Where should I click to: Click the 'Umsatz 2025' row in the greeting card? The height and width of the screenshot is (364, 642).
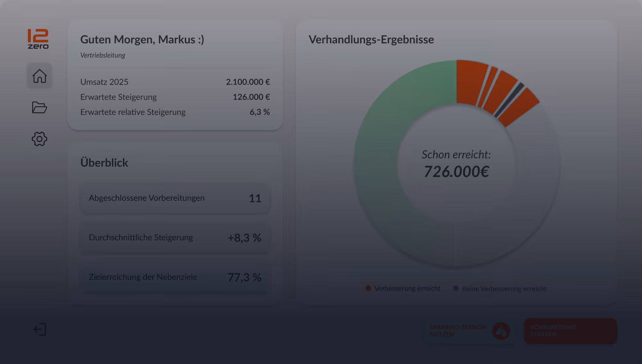click(175, 82)
